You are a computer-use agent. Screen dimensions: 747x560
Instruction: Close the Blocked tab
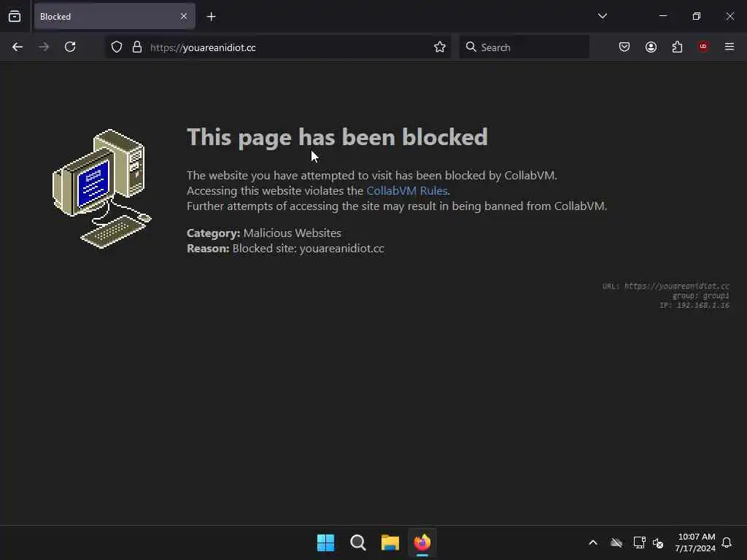point(183,17)
